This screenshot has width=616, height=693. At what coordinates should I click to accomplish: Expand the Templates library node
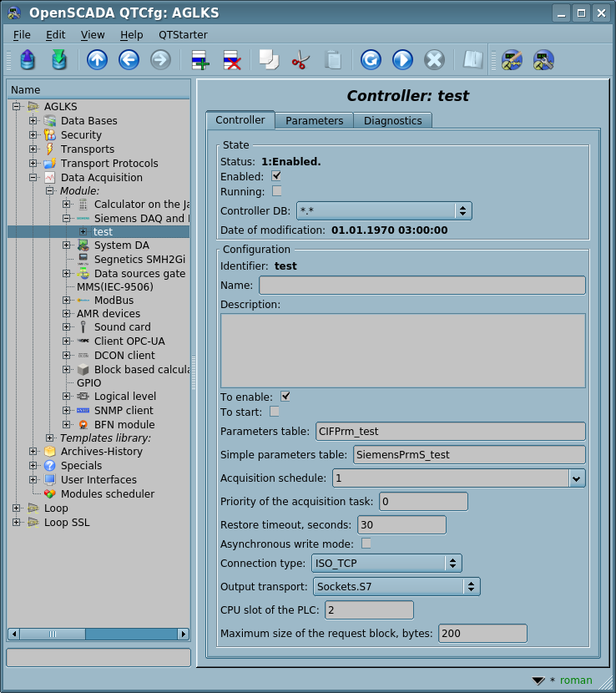pos(49,438)
